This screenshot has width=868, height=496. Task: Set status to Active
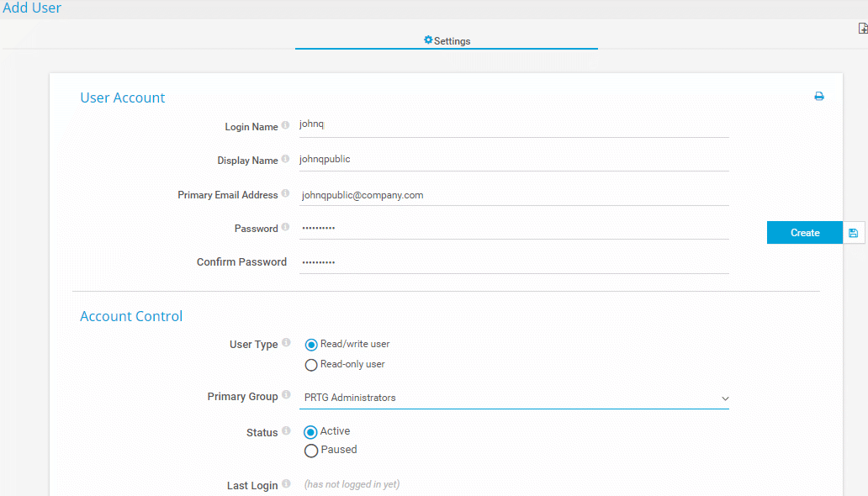[310, 432]
